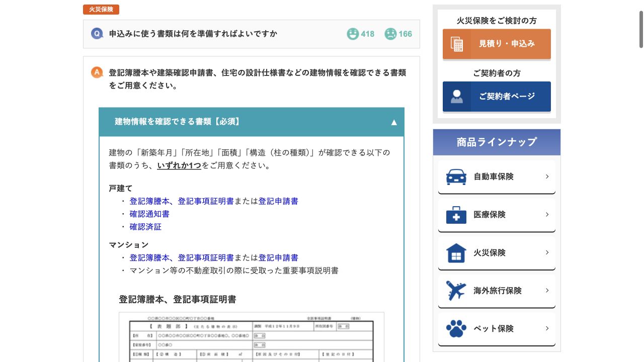
Task: Click the blue Q question icon
Action: 97,34
